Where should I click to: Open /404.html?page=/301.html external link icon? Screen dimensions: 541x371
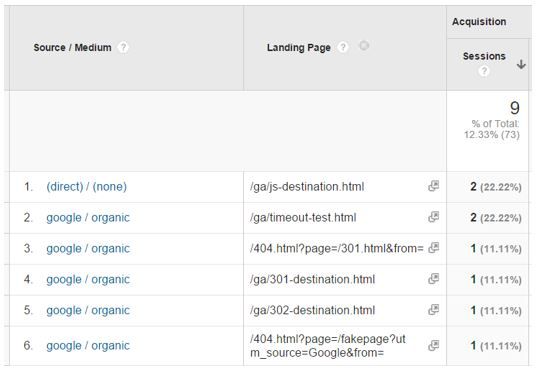tap(433, 248)
